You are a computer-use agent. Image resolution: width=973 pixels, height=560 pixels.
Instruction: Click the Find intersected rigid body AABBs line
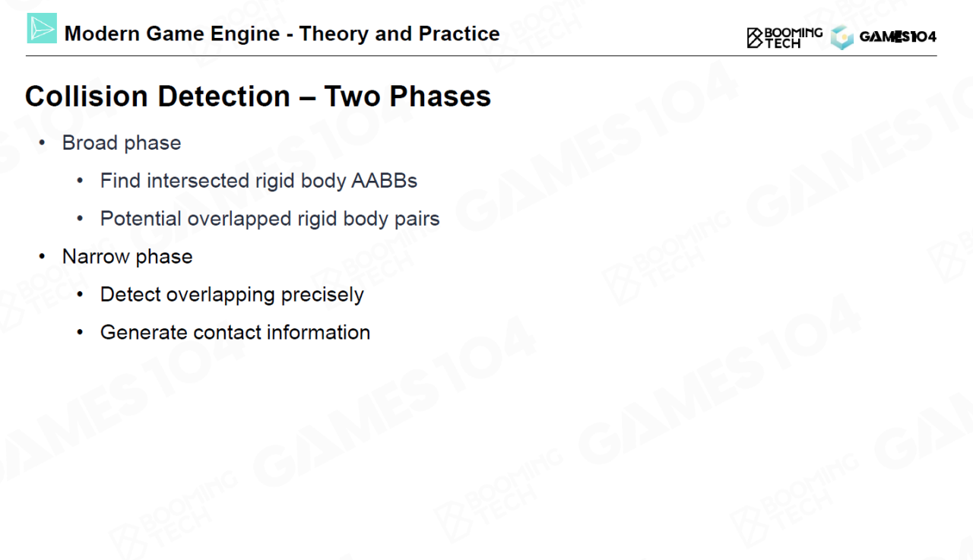[x=258, y=181]
